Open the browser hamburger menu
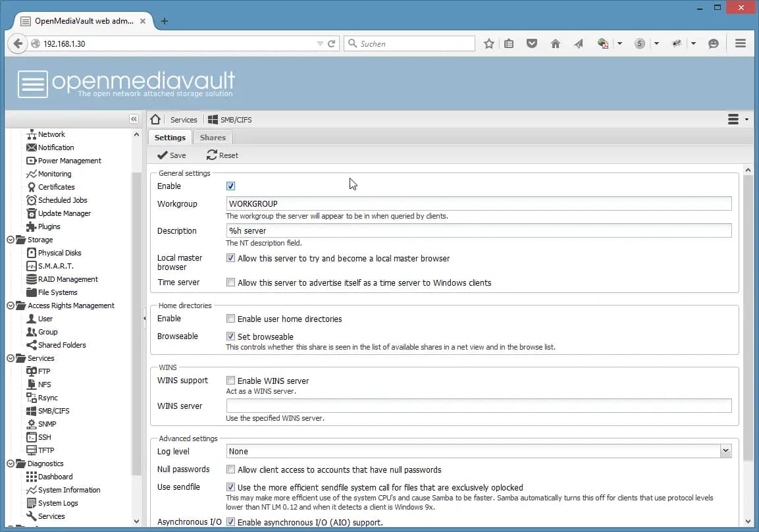The height and width of the screenshot is (532, 759). (x=740, y=43)
